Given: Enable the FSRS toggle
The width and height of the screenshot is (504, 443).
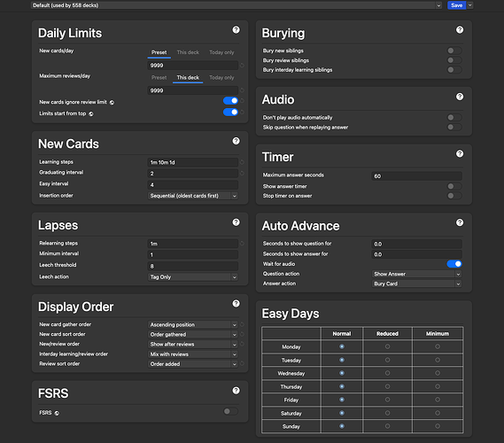Looking at the screenshot, I should point(230,411).
